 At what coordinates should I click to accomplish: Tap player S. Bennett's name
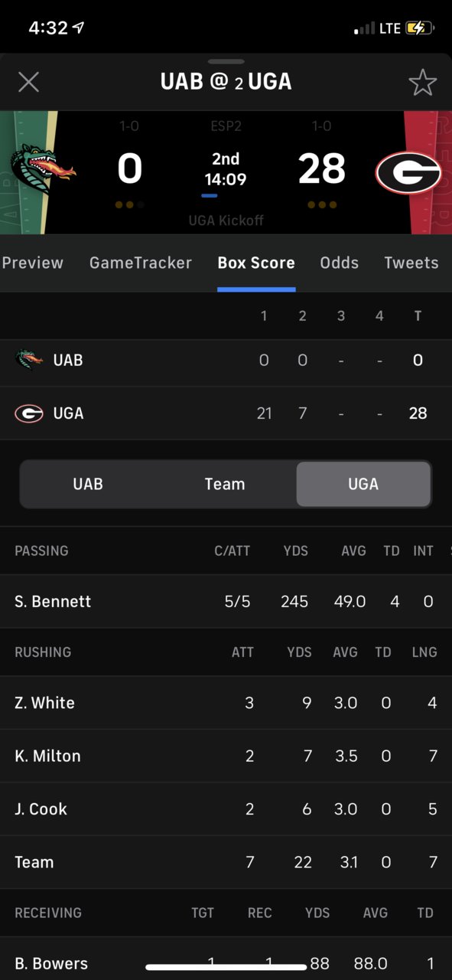pos(53,602)
